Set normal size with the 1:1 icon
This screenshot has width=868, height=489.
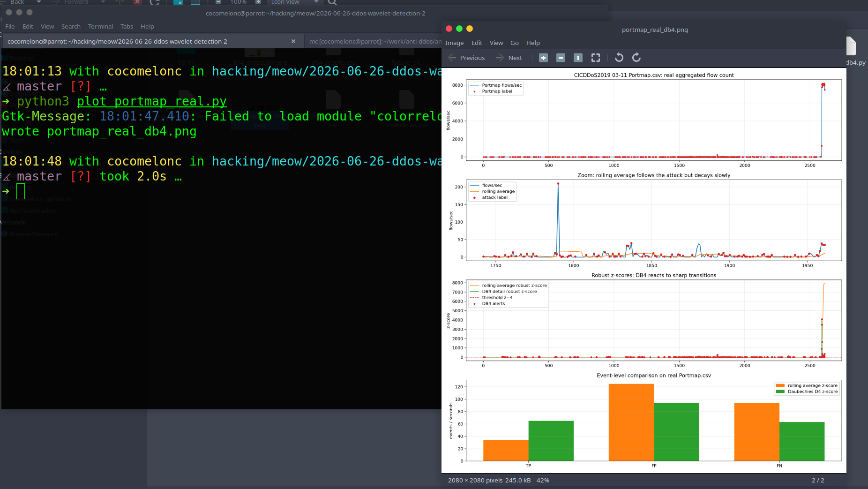pos(578,58)
